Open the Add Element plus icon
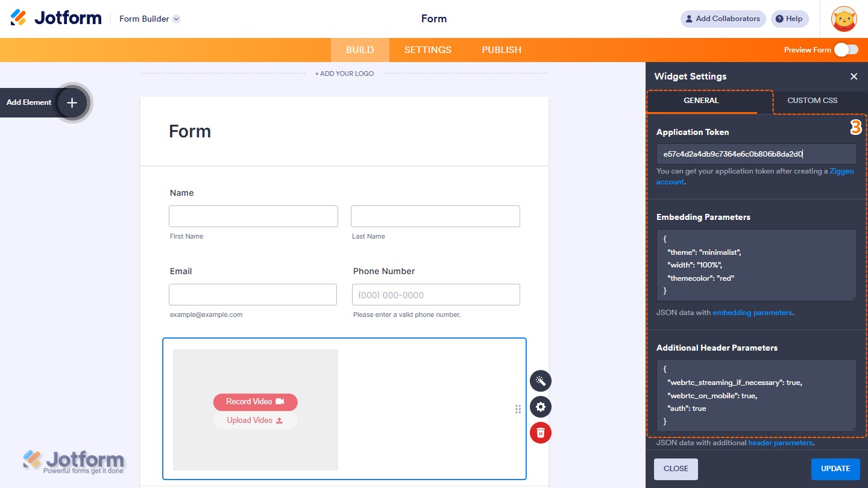 tap(72, 102)
